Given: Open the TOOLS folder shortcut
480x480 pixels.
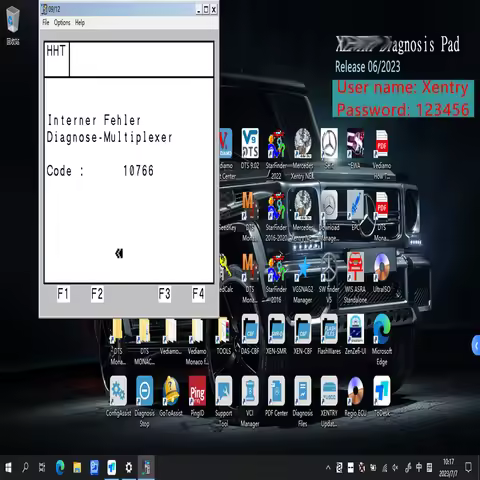Looking at the screenshot, I should (224, 335).
